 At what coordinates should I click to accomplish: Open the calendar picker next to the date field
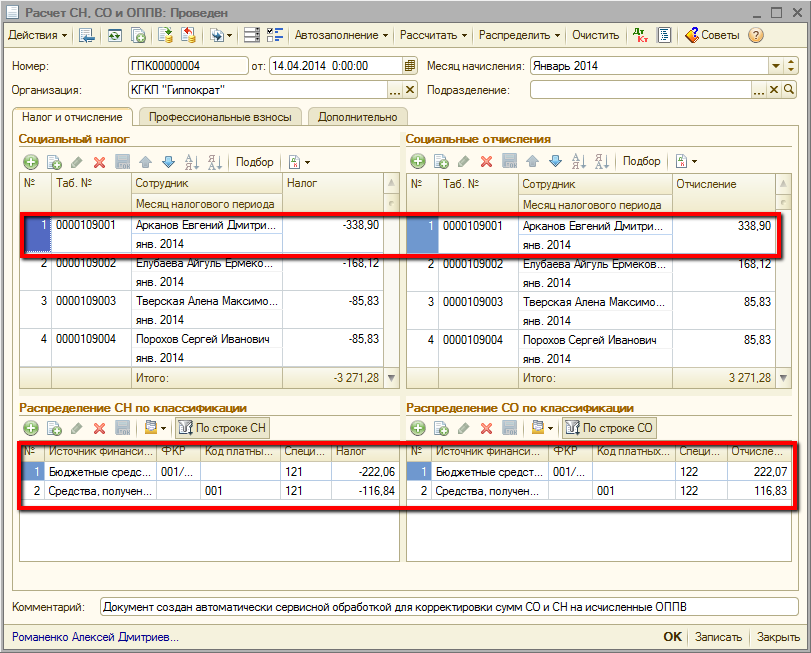coord(409,66)
